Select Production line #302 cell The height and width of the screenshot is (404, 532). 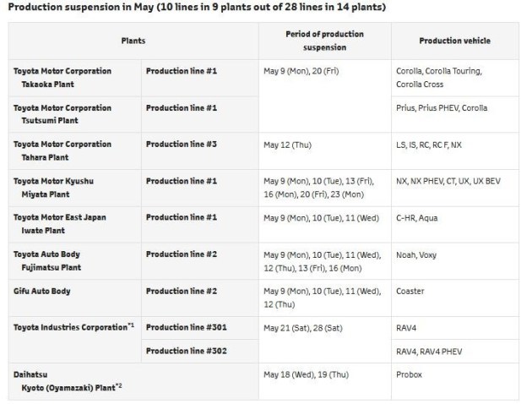(x=200, y=351)
